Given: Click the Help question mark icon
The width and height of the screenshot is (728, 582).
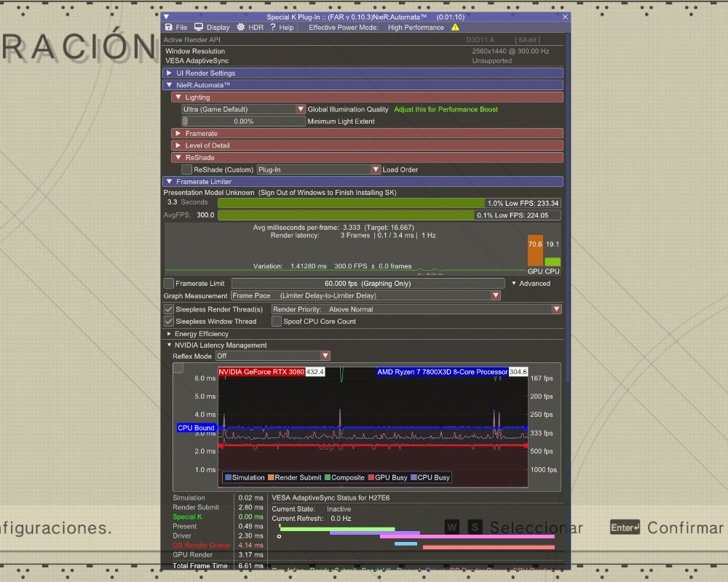Looking at the screenshot, I should click(273, 28).
